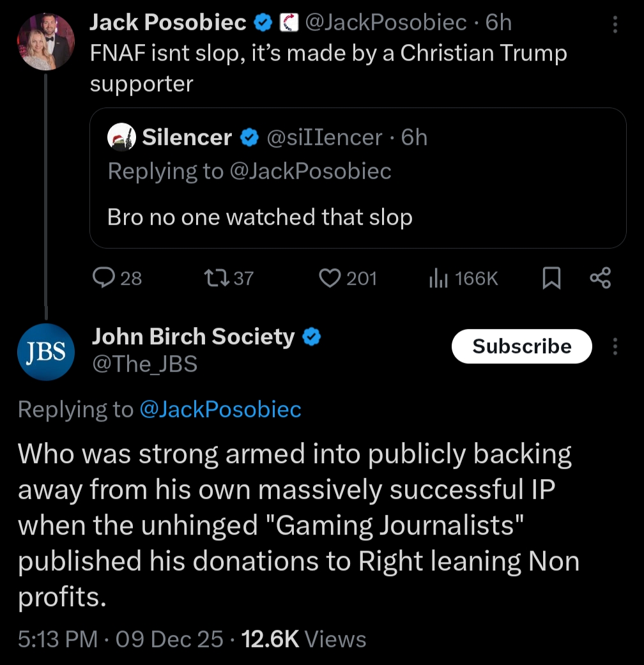Open Jack Posobiec's profile picture
Screen dimensions: 644x665
click(x=45, y=42)
